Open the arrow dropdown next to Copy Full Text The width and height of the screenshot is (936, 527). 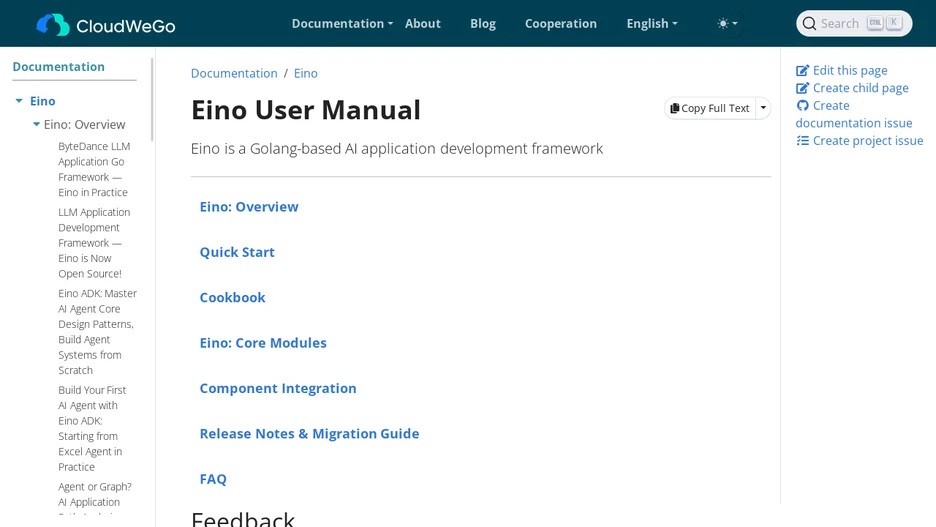coord(763,108)
